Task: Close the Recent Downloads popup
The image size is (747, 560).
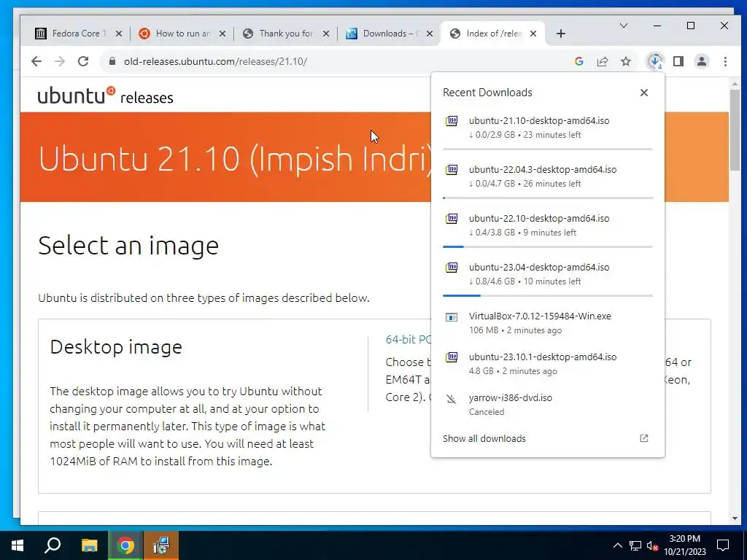Action: tap(644, 93)
